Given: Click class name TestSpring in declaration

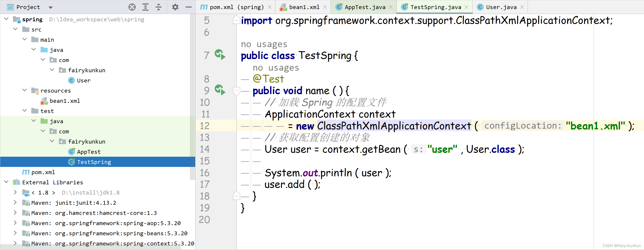Looking at the screenshot, I should pyautogui.click(x=325, y=55).
